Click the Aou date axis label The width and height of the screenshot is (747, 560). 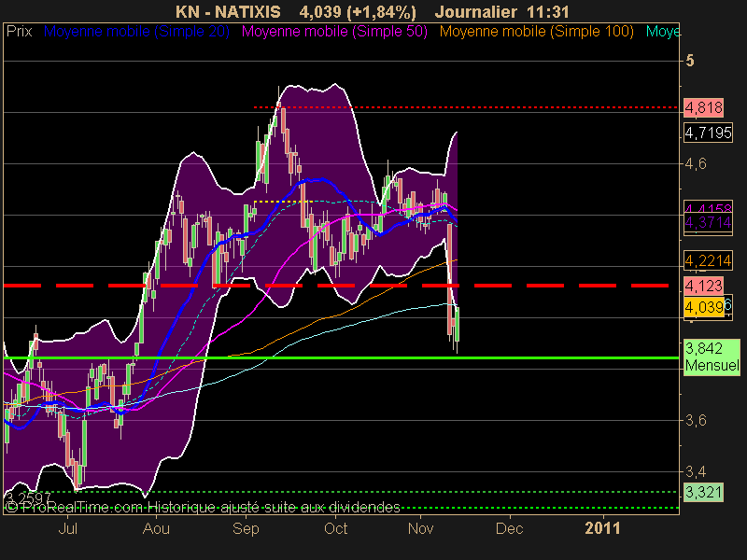coord(156,528)
